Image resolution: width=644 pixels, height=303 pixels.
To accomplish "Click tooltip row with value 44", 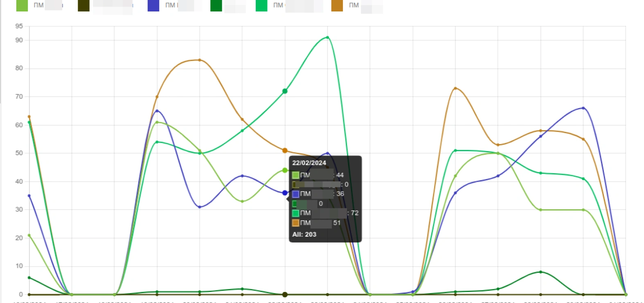I will pyautogui.click(x=318, y=175).
